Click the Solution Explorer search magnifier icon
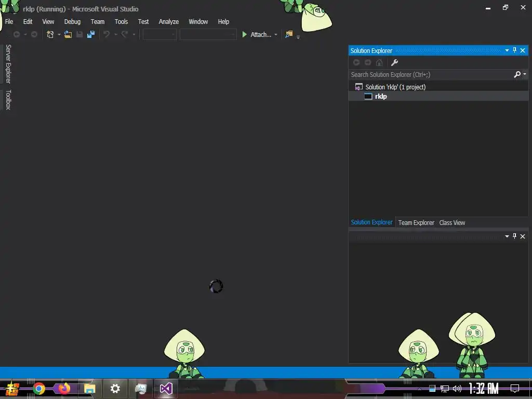The image size is (532, 399). (517, 74)
